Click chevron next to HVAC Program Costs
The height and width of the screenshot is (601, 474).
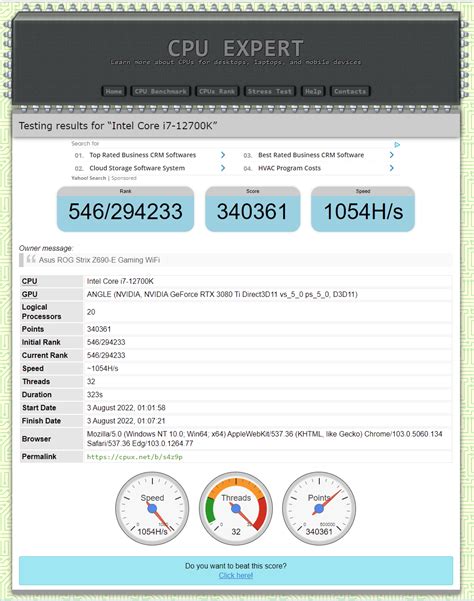click(x=391, y=168)
